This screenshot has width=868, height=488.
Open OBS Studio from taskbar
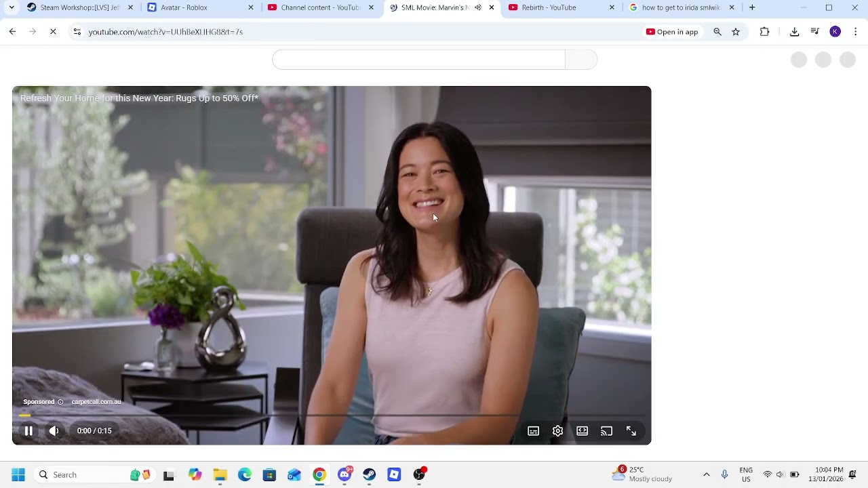coord(419,474)
